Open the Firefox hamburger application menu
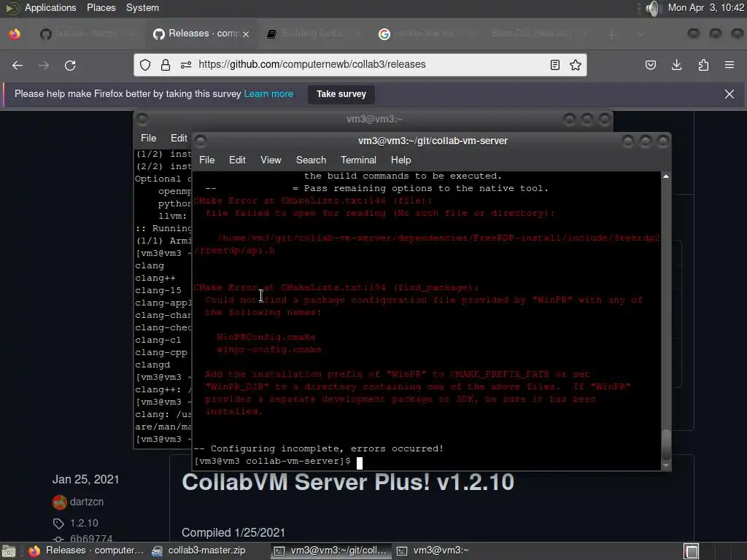Viewport: 747px width, 560px height. click(x=729, y=65)
